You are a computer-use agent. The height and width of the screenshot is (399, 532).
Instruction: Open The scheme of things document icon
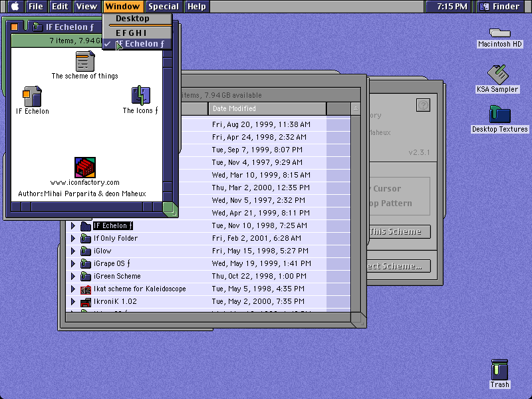click(85, 61)
